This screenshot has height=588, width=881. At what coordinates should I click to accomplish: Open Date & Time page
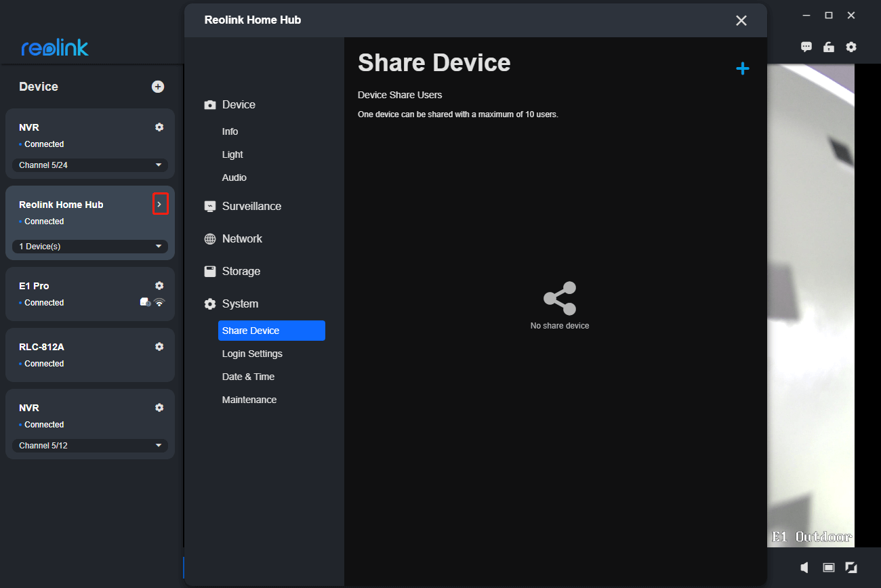tap(248, 377)
